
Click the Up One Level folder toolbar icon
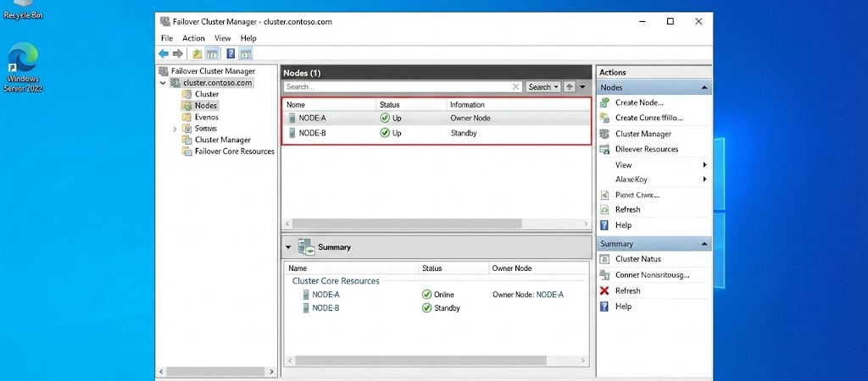(x=198, y=53)
